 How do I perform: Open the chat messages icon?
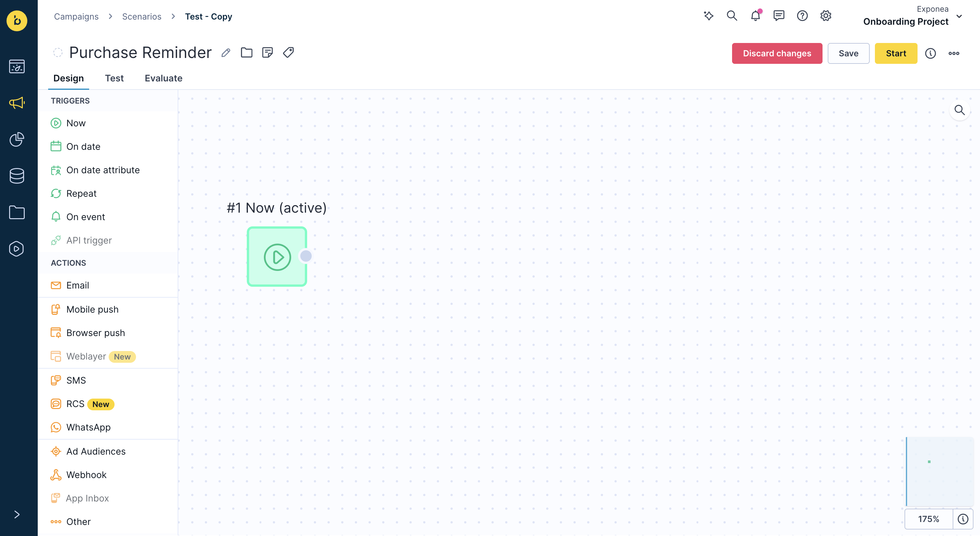(779, 16)
